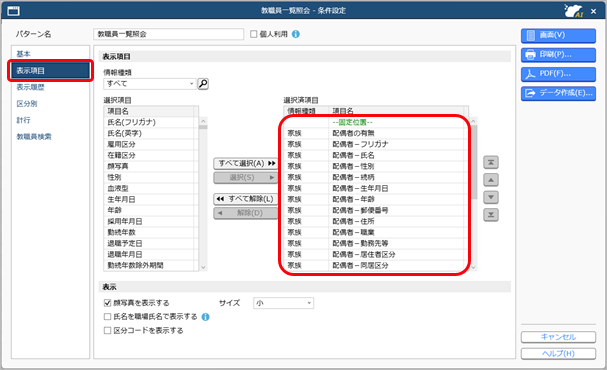Image resolution: width=607 pixels, height=370 pixels.
Task: Move selected item to bottom button
Action: 491,215
